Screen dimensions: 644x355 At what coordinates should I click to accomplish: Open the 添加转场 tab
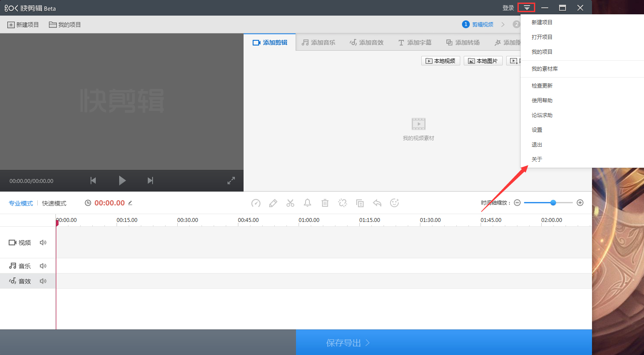(462, 42)
